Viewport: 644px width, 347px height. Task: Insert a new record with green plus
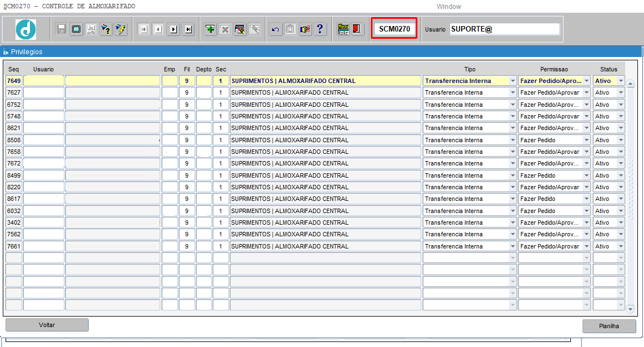pyautogui.click(x=210, y=29)
